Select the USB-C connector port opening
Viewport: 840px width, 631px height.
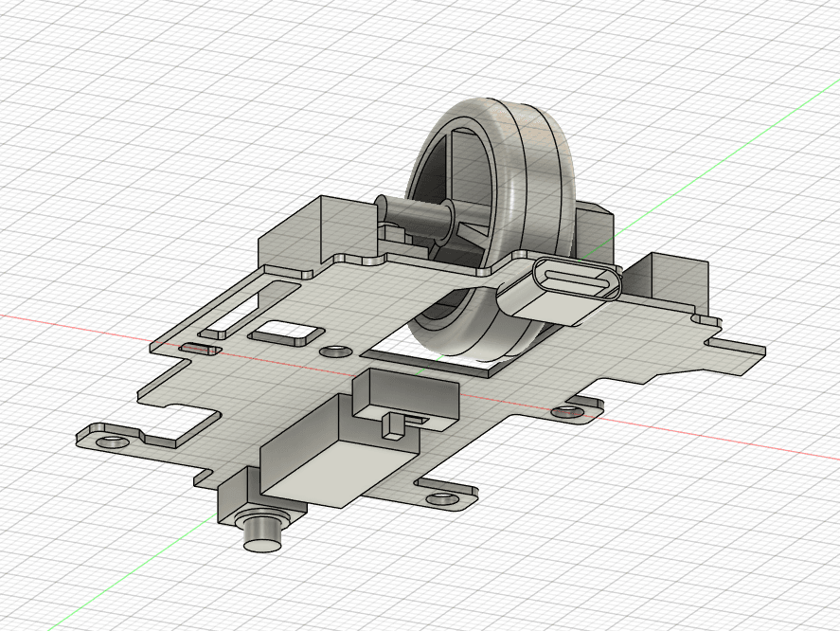point(578,279)
